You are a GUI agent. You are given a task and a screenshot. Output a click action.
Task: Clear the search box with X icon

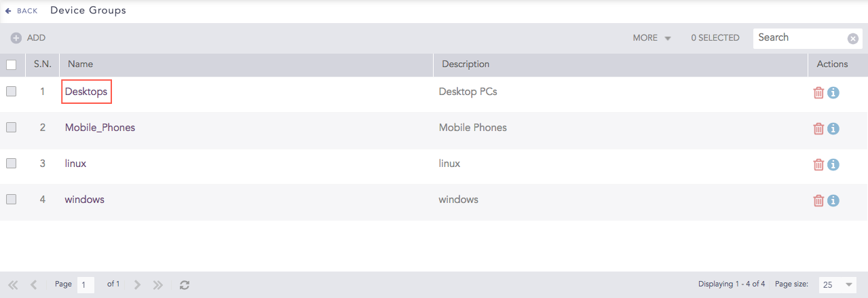(x=853, y=39)
